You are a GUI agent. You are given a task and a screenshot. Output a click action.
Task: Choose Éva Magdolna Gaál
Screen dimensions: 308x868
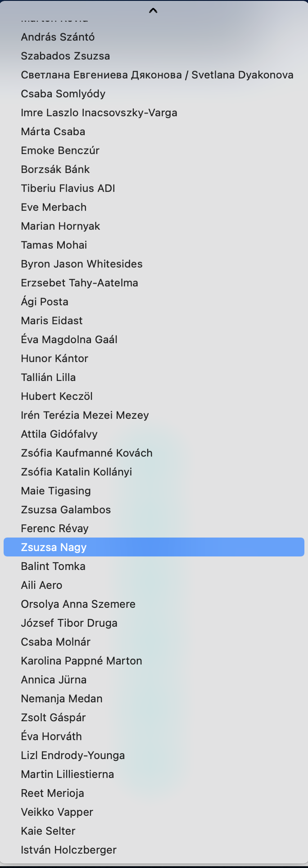[69, 339]
